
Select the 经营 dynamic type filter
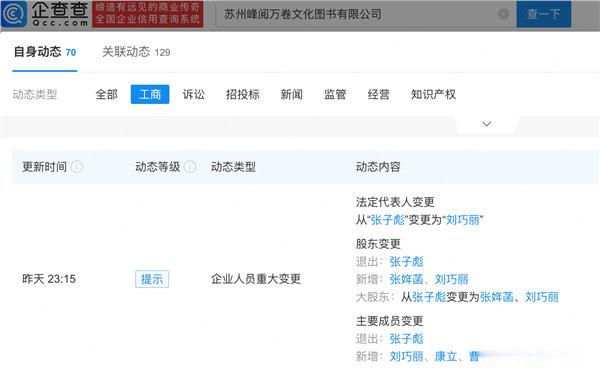click(x=379, y=94)
